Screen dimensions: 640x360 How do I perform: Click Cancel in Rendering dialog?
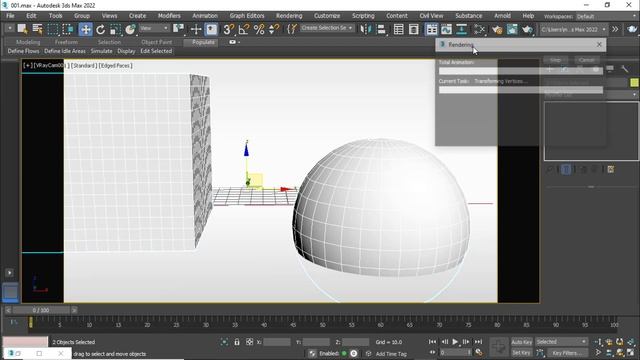587,60
